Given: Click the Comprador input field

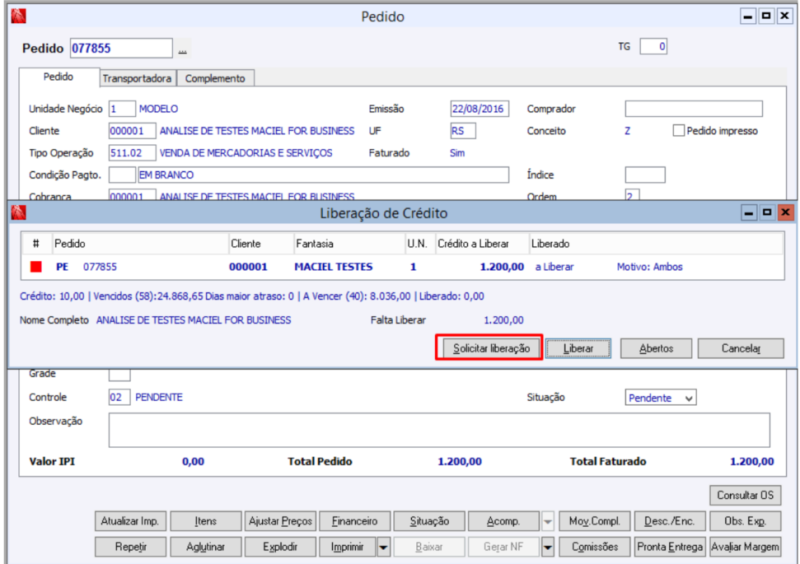Looking at the screenshot, I should (x=693, y=109).
